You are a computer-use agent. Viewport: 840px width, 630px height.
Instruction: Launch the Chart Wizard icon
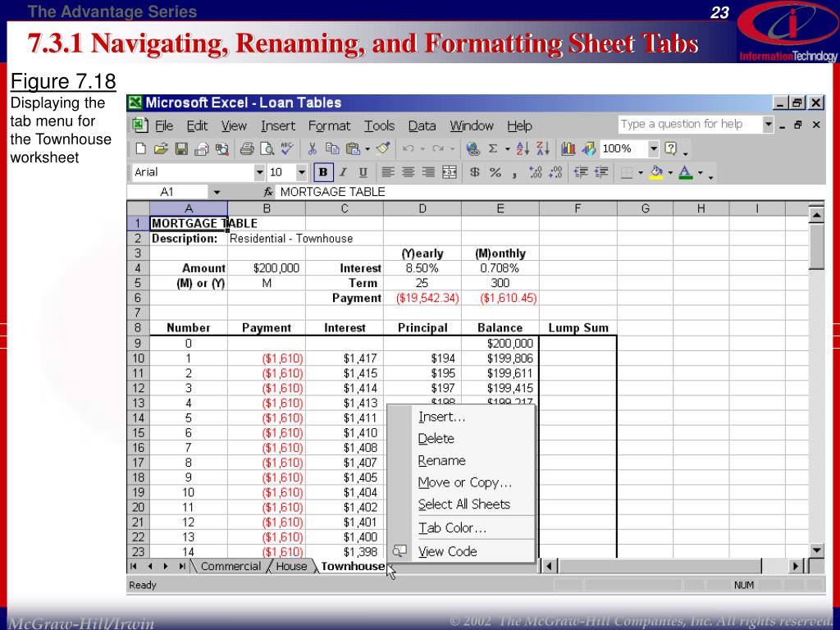568,148
